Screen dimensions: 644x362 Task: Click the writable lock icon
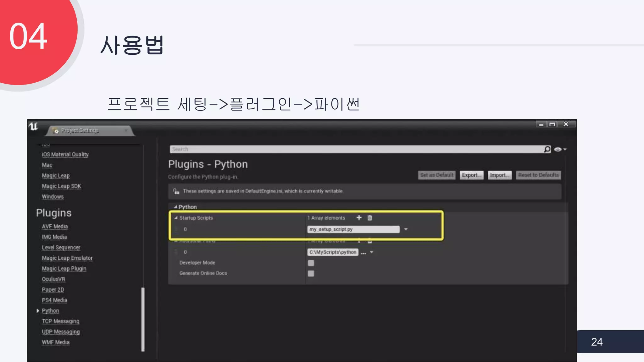tap(176, 191)
